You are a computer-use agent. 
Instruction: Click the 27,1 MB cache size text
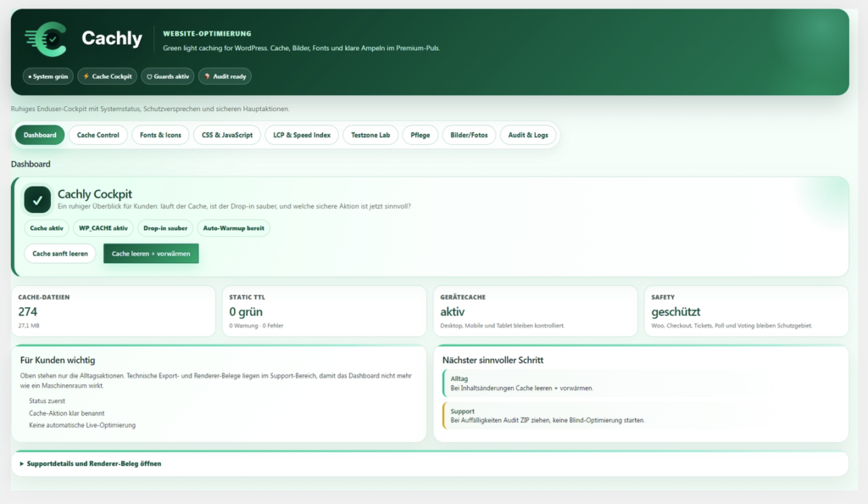[29, 326]
